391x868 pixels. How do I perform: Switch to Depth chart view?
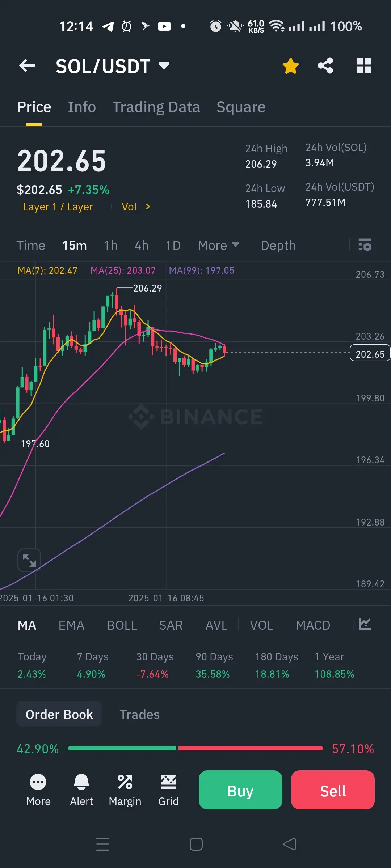(278, 246)
